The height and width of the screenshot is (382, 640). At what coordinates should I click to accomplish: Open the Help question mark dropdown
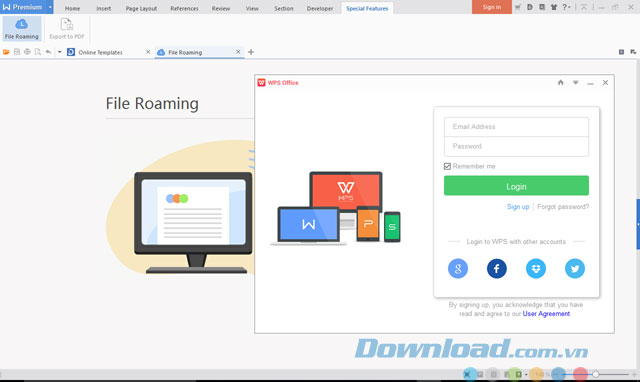click(x=566, y=7)
